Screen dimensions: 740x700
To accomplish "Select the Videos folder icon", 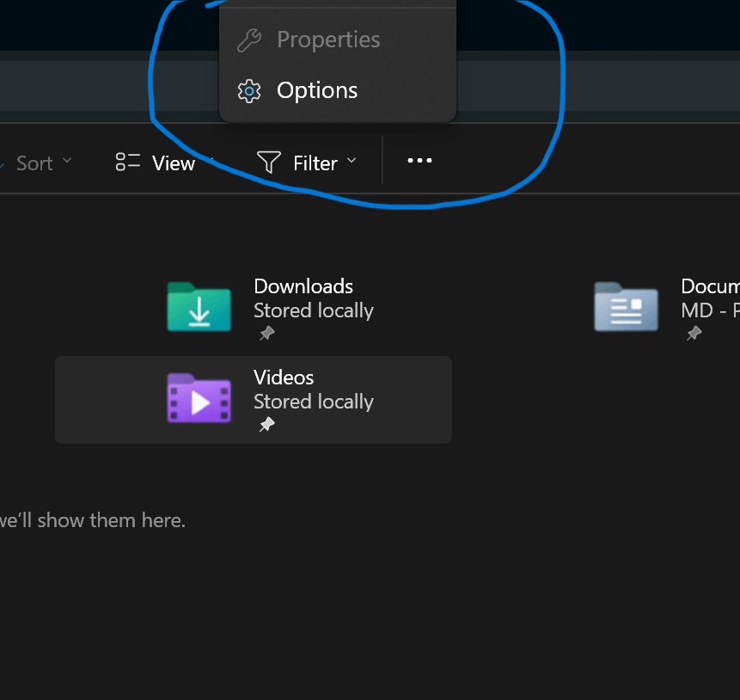I will coord(199,397).
